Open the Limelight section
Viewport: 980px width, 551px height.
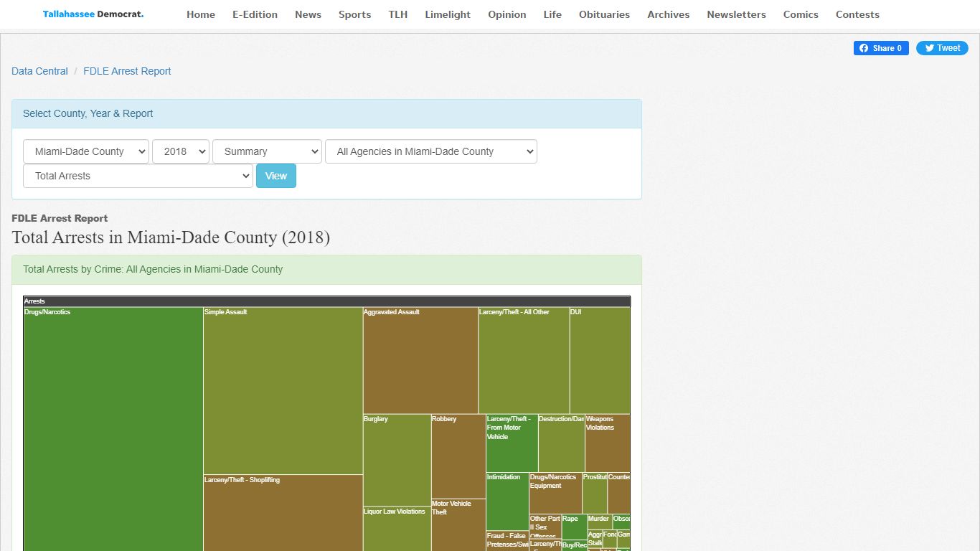coord(448,14)
